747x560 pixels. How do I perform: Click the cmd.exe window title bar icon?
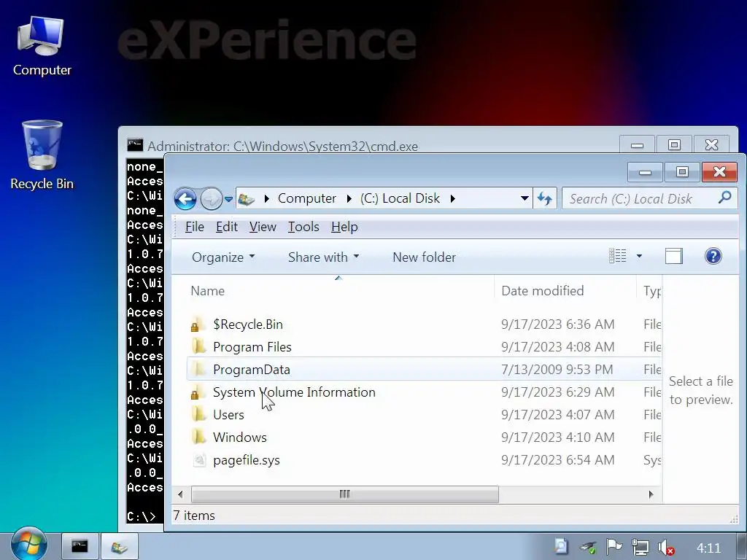pos(135,145)
